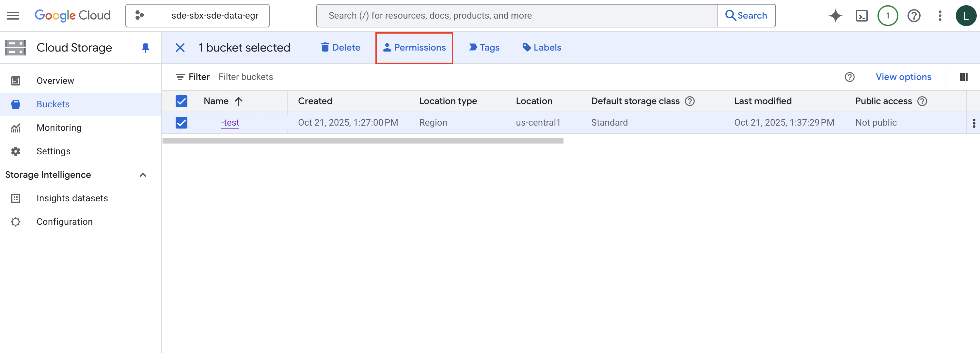
Task: Clear selection with the X button
Action: pos(180,48)
